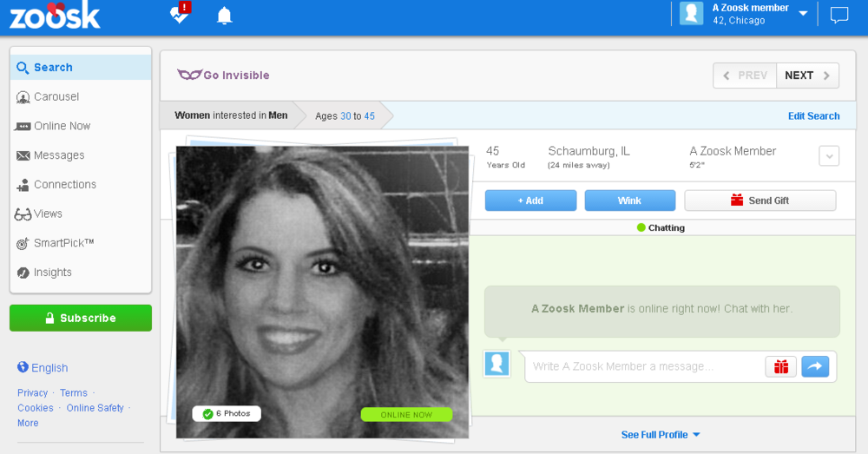Image resolution: width=868 pixels, height=454 pixels.
Task: Click Women interested in Men filter
Action: coord(231,115)
